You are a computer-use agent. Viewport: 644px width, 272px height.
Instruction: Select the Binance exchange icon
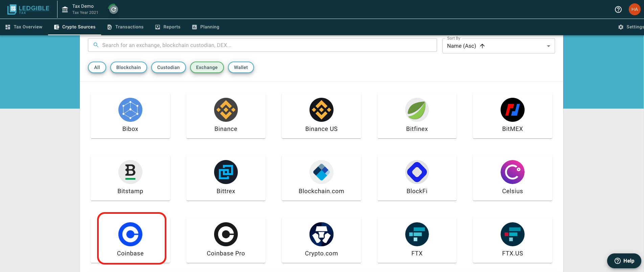click(226, 110)
